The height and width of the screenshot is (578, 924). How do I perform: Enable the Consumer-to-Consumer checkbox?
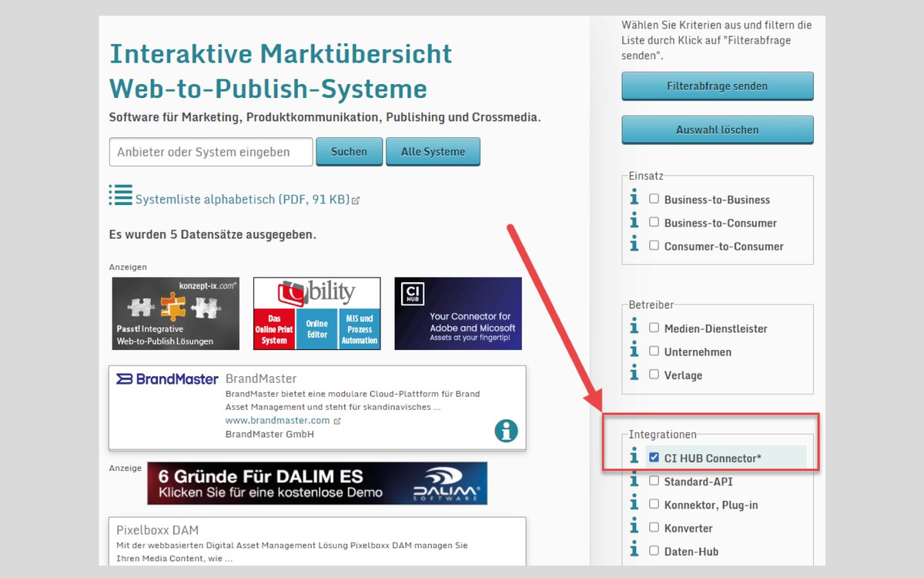[654, 245]
